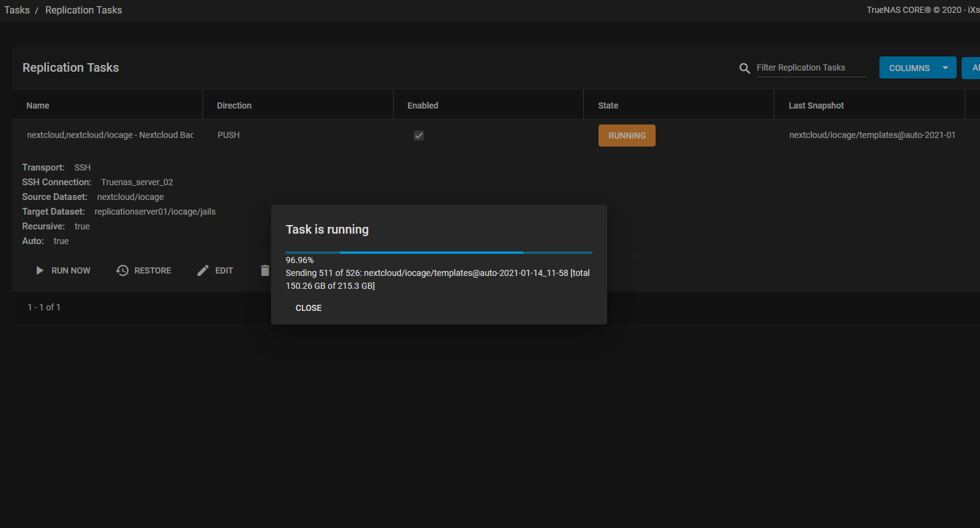Click the delete trash can icon
Screen dimensions: 980x528
pyautogui.click(x=265, y=270)
